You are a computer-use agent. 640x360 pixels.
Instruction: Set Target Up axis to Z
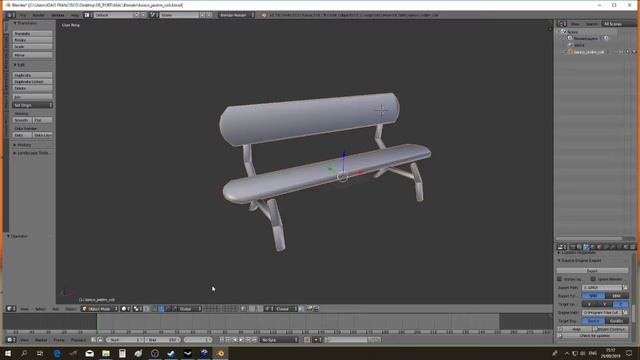point(620,304)
